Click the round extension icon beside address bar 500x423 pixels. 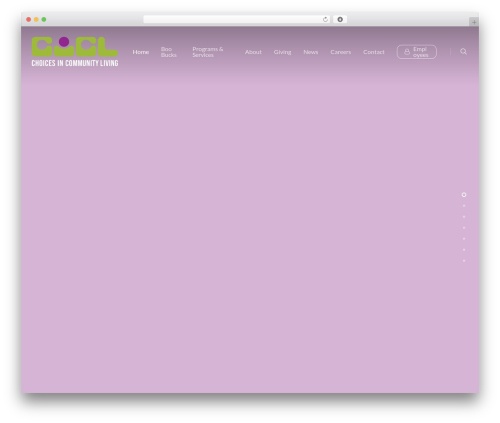pos(340,20)
